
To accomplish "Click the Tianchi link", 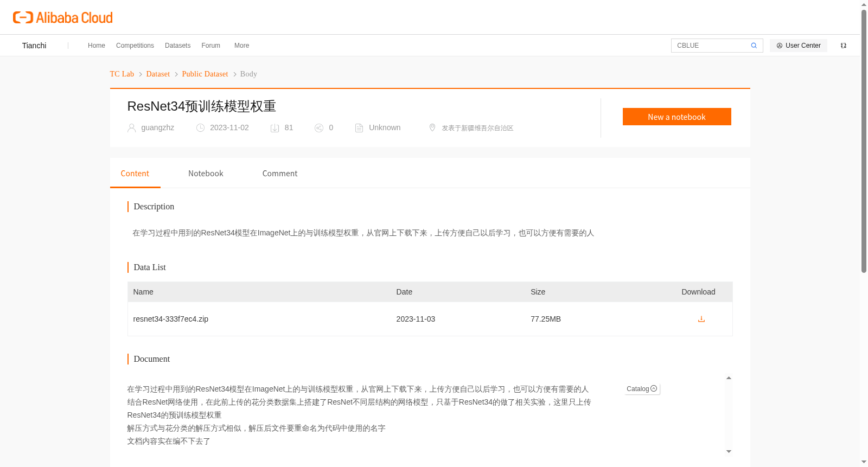I will coord(34,46).
